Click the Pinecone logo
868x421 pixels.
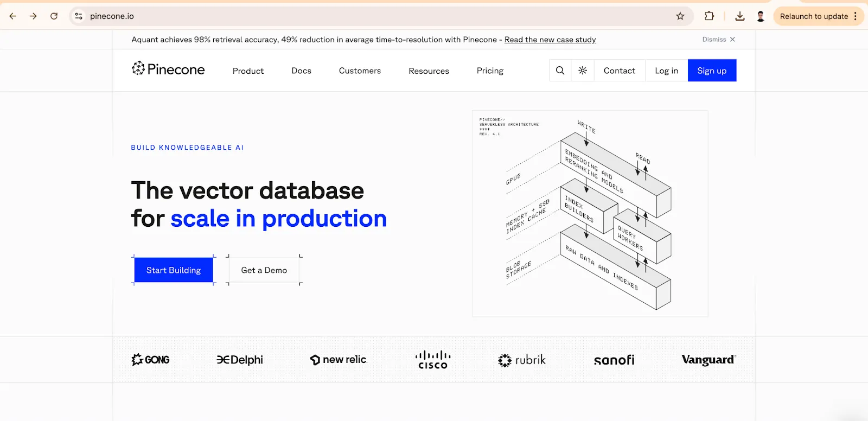[x=168, y=69]
